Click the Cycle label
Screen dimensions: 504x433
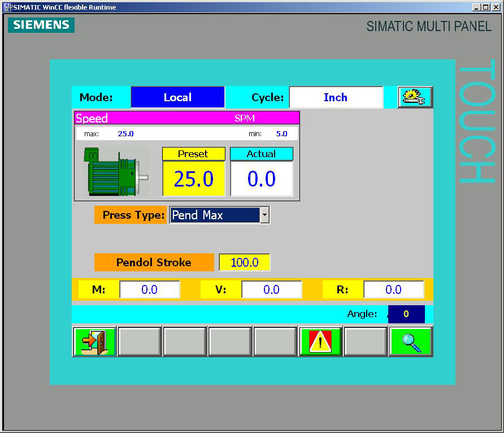click(x=268, y=97)
